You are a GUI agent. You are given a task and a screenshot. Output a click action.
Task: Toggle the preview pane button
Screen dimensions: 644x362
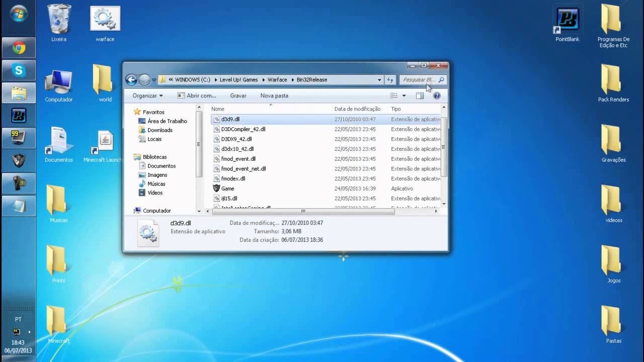click(420, 96)
